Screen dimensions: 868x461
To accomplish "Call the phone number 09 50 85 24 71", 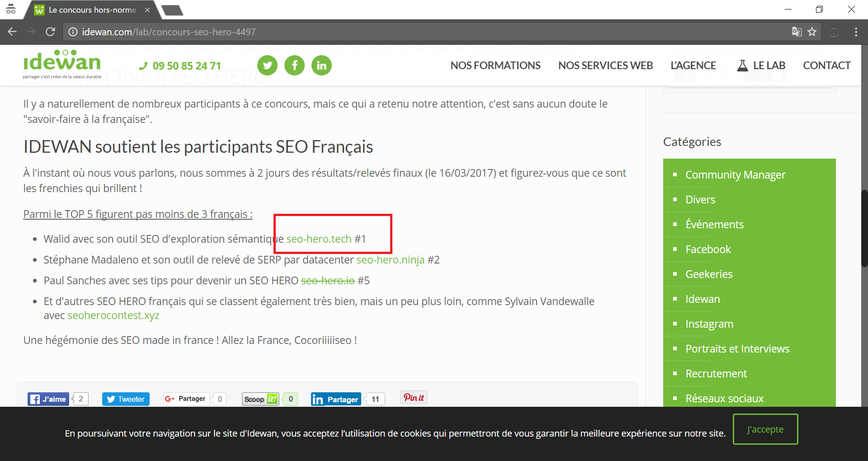I will click(x=180, y=66).
